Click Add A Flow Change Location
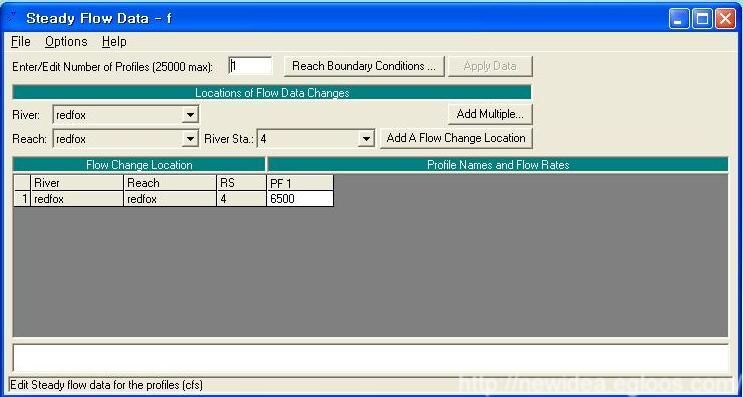This screenshot has height=397, width=743. pyautogui.click(x=456, y=138)
